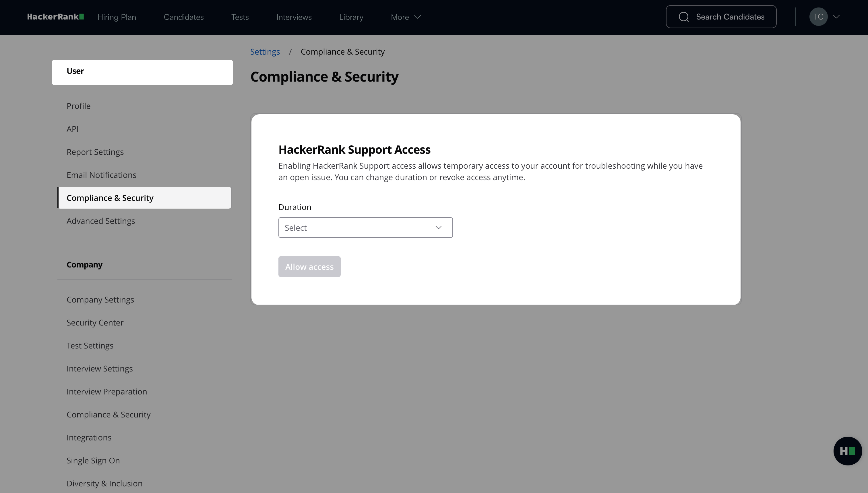Click the HackerRank Support Access heading
This screenshot has width=868, height=493.
[x=354, y=150]
